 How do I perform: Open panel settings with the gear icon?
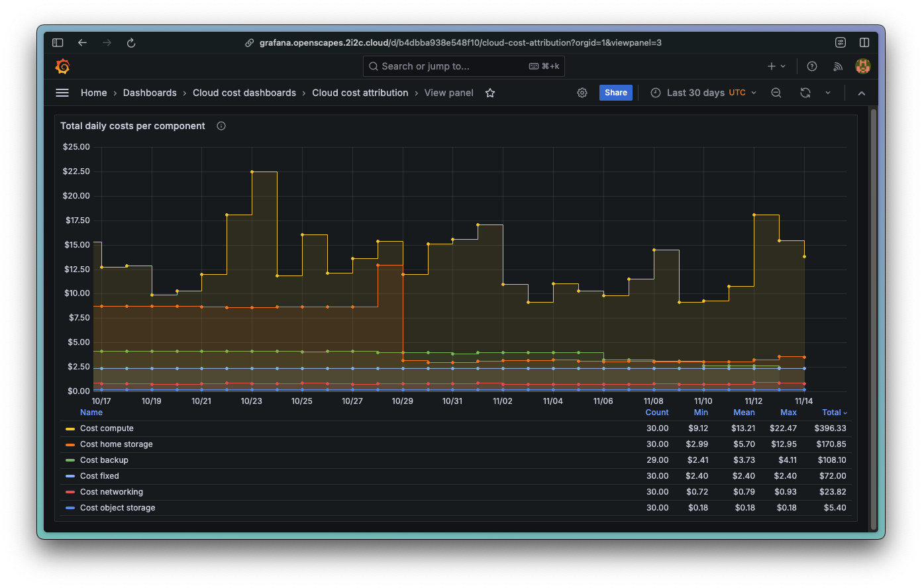(x=582, y=93)
